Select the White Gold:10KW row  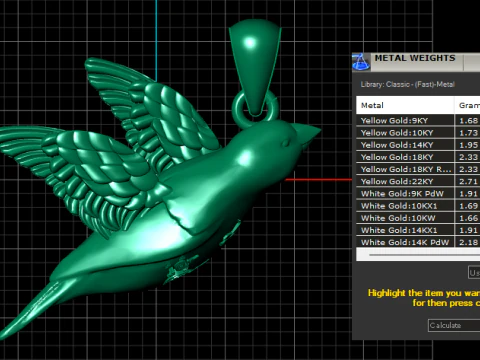tap(418, 218)
